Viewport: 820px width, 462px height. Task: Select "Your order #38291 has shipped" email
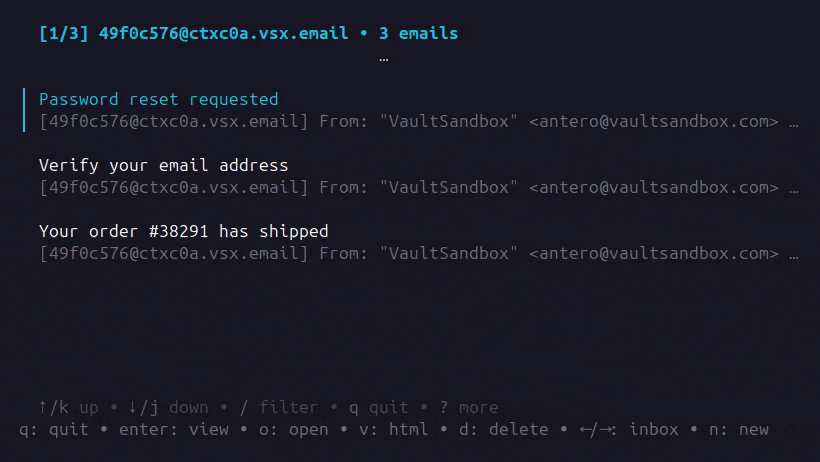(x=183, y=231)
